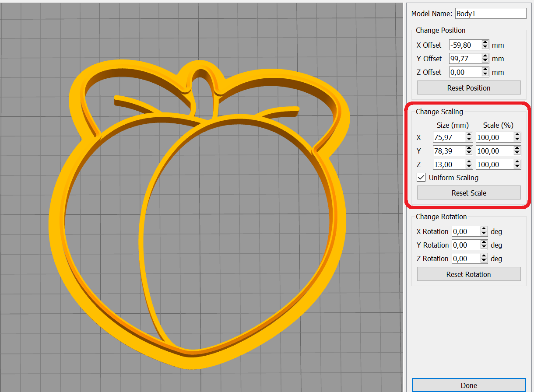Increase the X Offset with up arrow
The width and height of the screenshot is (534, 392).
[x=485, y=43]
